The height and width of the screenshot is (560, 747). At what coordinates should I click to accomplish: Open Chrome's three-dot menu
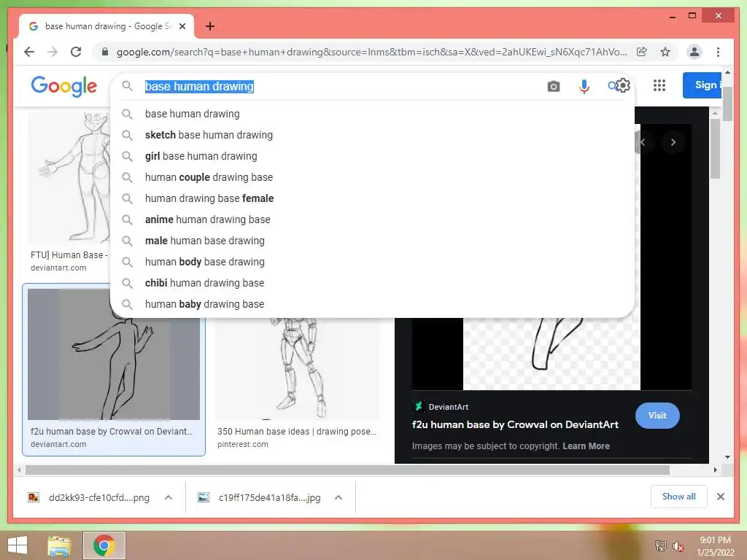coord(718,52)
